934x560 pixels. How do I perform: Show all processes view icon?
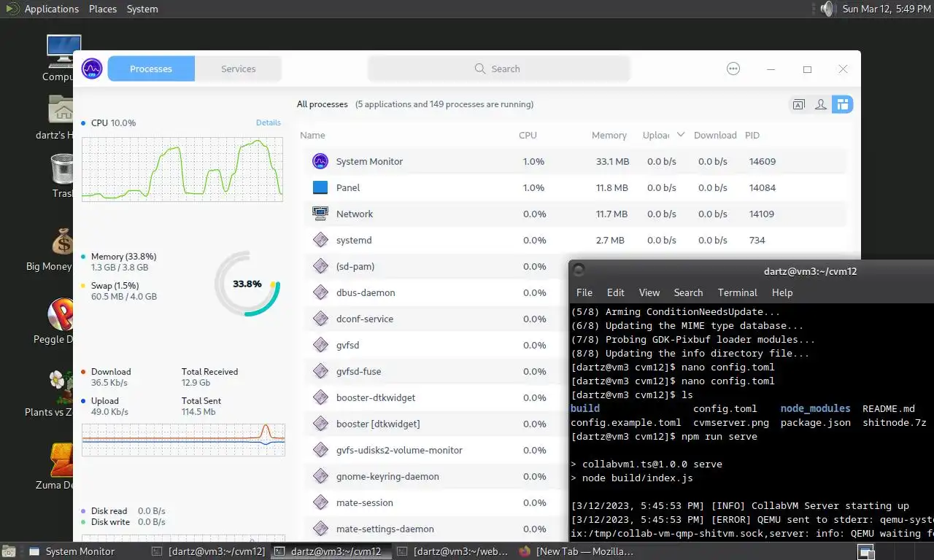843,104
